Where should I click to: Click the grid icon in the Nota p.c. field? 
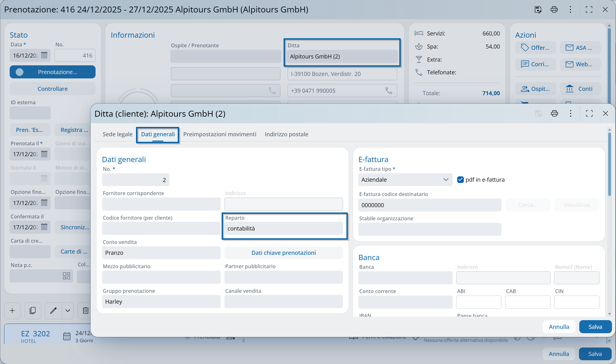point(66,276)
